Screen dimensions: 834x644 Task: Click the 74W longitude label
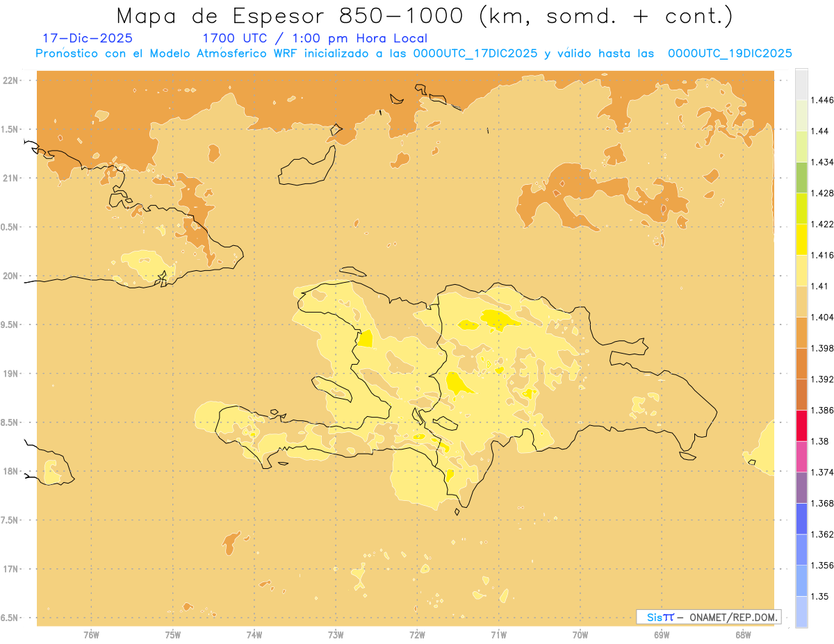[254, 635]
